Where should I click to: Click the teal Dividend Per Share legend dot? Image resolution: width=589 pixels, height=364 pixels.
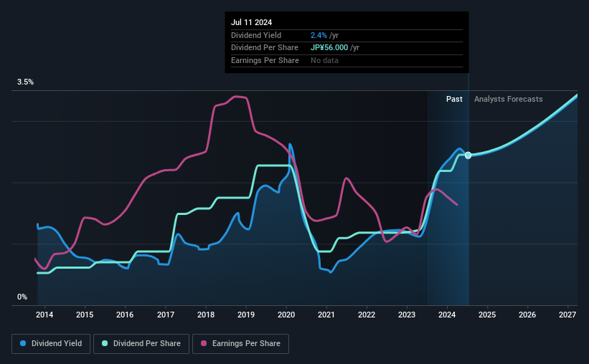pos(105,343)
